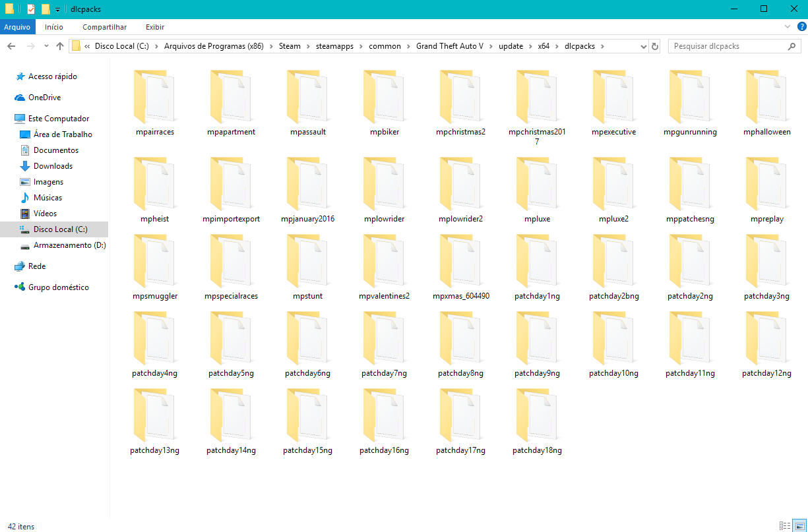Expand the chevron after Steam in path
The image size is (808, 532).
(x=308, y=46)
